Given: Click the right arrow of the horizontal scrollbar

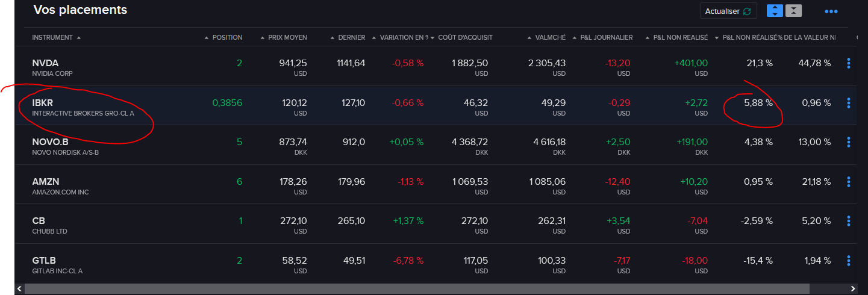Looking at the screenshot, I should (x=852, y=288).
